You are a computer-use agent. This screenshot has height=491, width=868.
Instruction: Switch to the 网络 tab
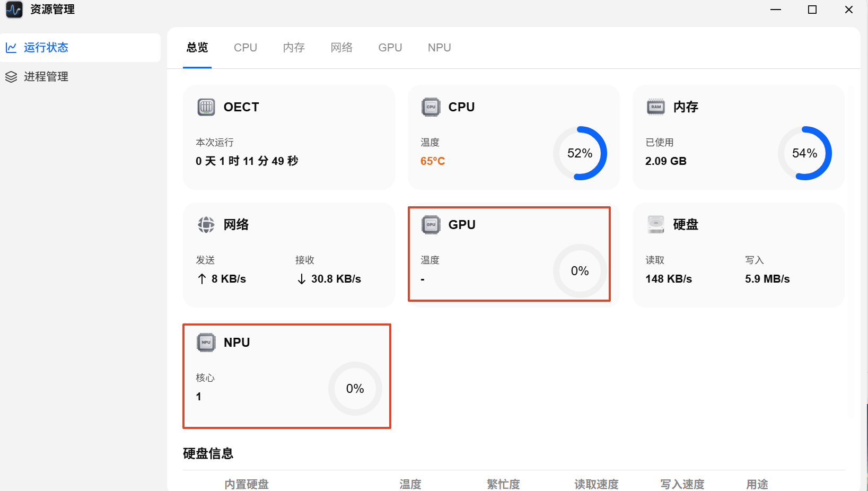pyautogui.click(x=341, y=48)
